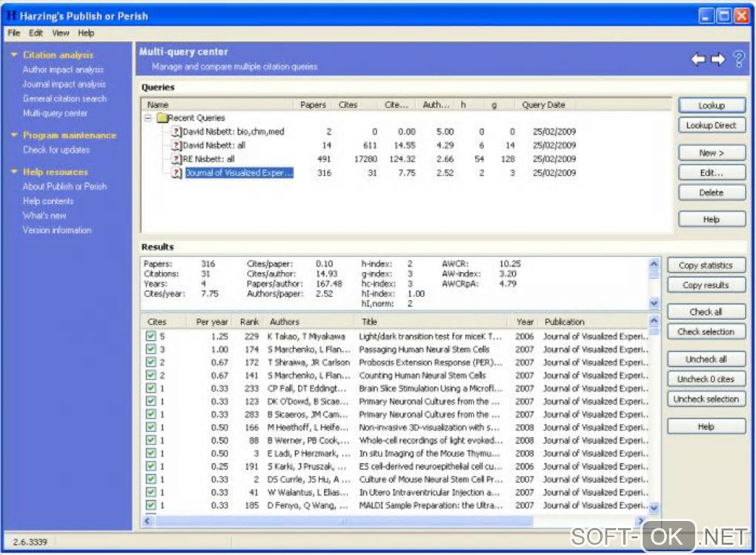Image resolution: width=756 pixels, height=555 pixels.
Task: Click the Recent Queries folder icon
Action: pos(161,118)
